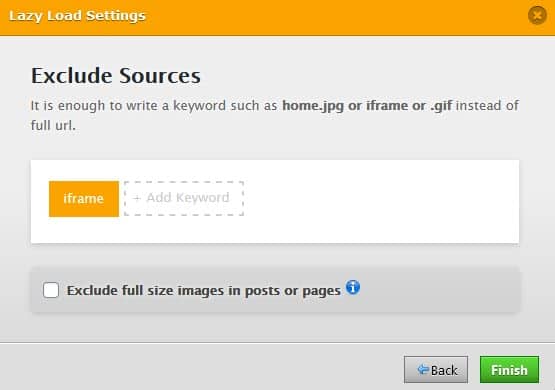Click the Exclude Sources heading
Image resolution: width=555 pixels, height=390 pixels.
click(x=116, y=75)
